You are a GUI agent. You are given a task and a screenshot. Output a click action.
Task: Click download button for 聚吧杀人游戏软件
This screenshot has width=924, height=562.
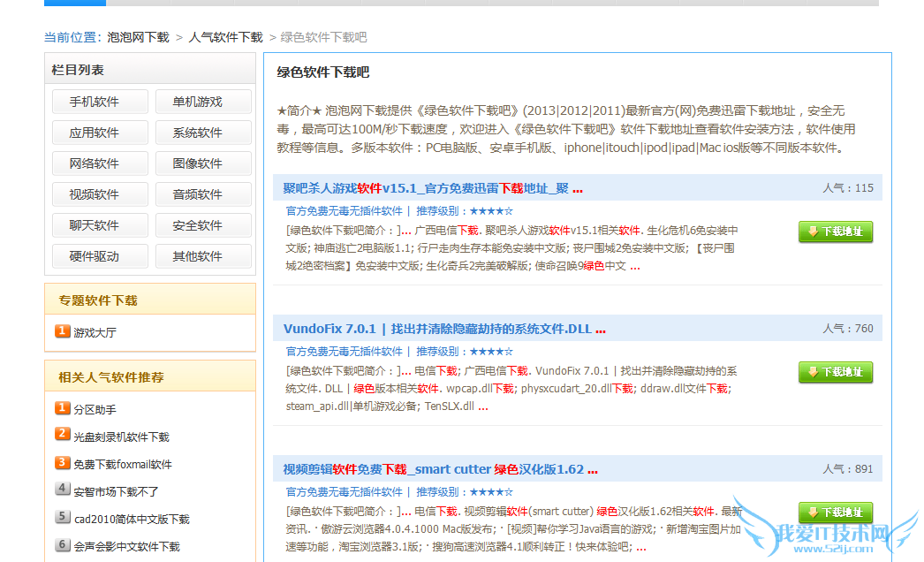(835, 232)
